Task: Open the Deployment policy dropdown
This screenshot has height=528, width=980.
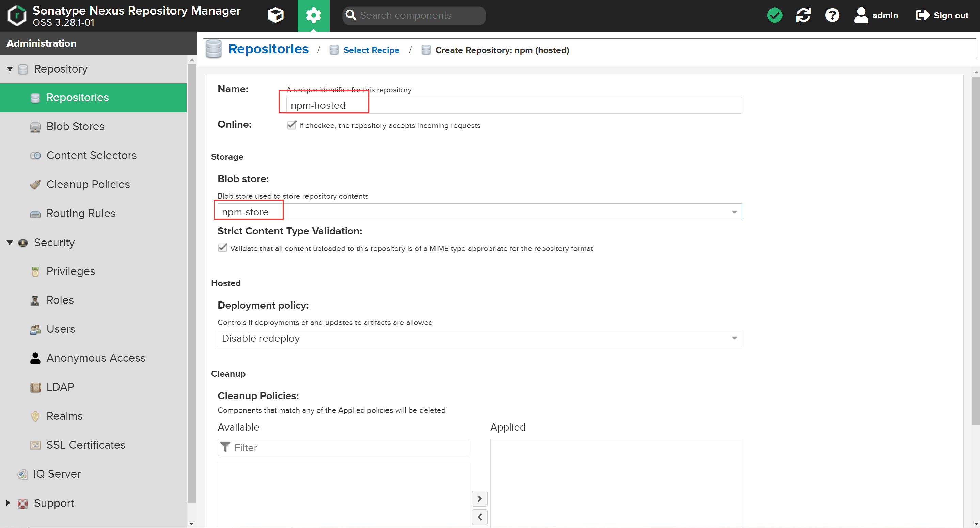Action: (734, 338)
